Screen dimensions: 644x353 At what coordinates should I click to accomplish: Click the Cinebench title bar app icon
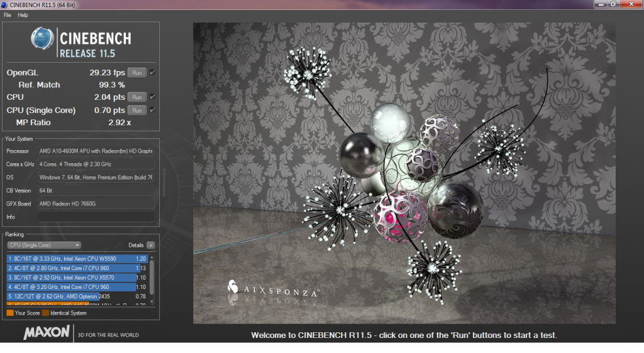click(4, 5)
